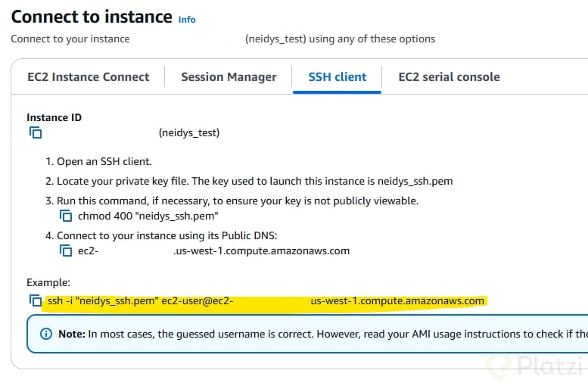The image size is (588, 386).
Task: Click the info icon in the Note box
Action: 46,334
